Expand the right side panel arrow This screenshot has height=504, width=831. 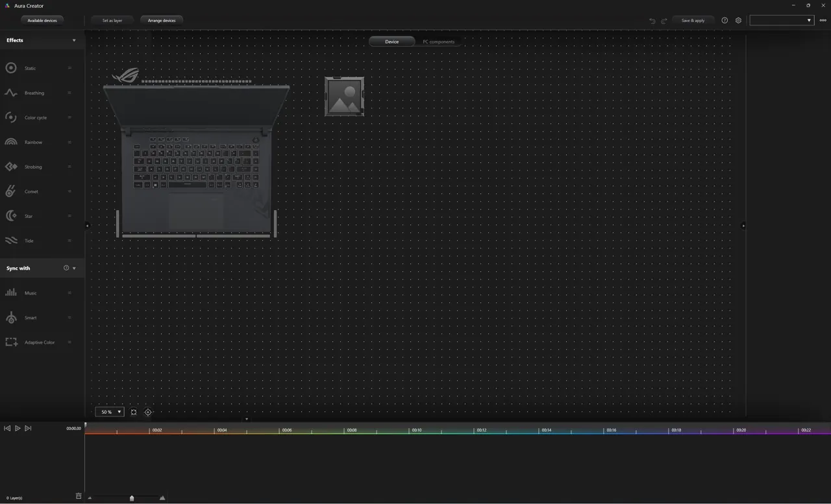[x=743, y=226]
